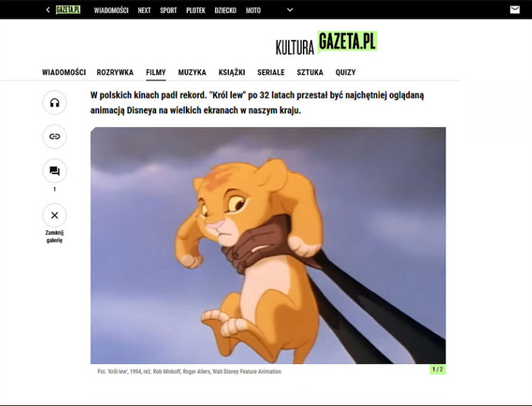Image resolution: width=532 pixels, height=406 pixels.
Task: Open the mail envelope icon
Action: click(515, 10)
